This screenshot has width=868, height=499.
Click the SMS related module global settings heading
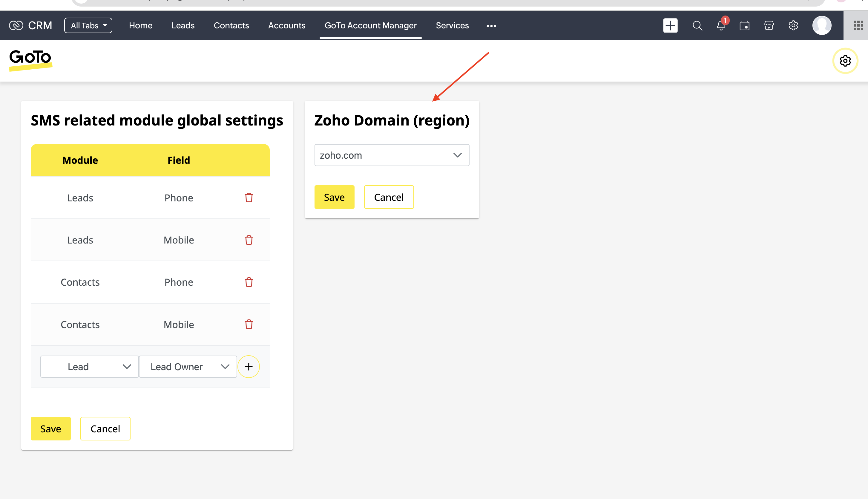(157, 120)
